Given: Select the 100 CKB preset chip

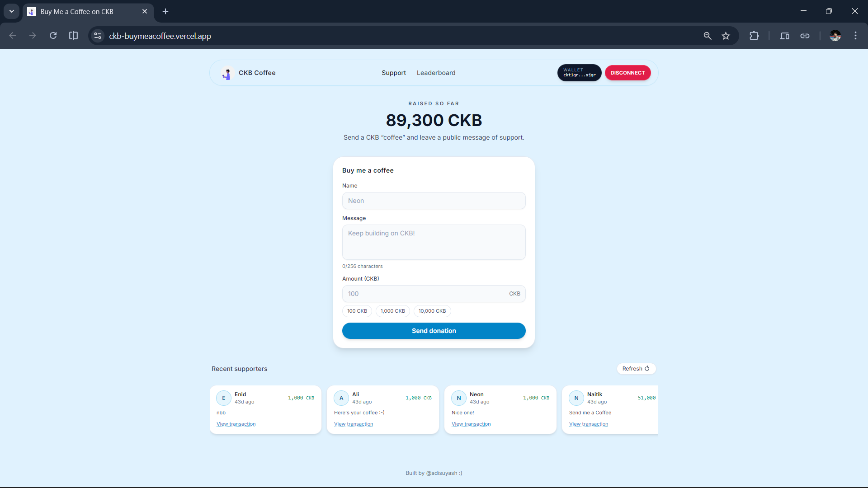Looking at the screenshot, I should 357,311.
